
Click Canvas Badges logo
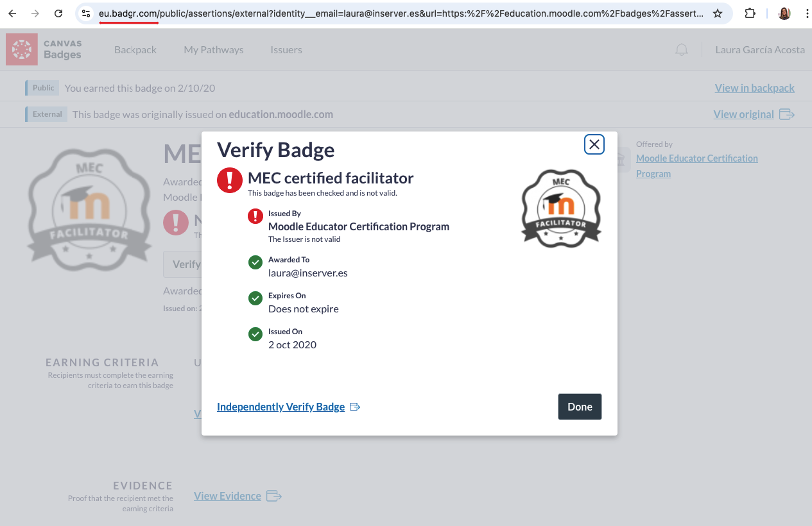(44, 49)
